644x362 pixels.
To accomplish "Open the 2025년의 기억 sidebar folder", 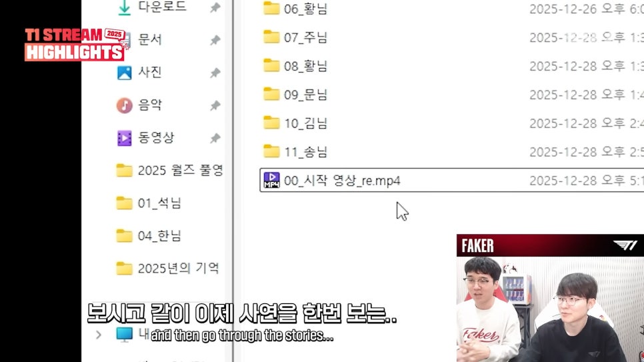I will [x=178, y=268].
